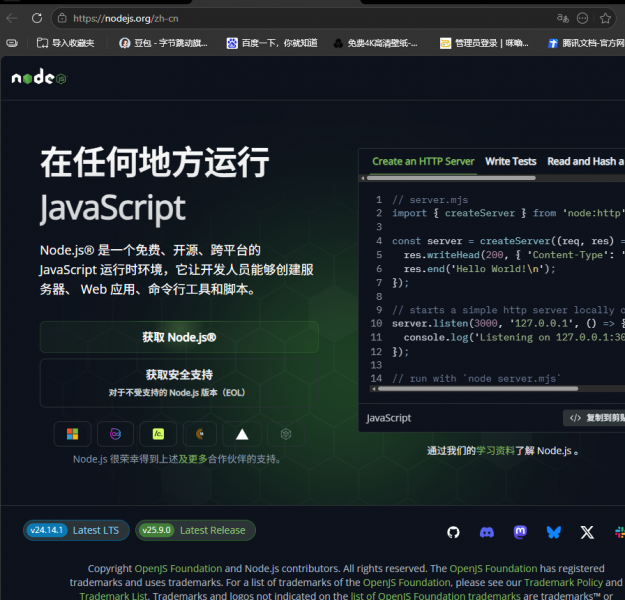Open the GitHub icon in footer
The height and width of the screenshot is (600, 625).
tap(453, 532)
